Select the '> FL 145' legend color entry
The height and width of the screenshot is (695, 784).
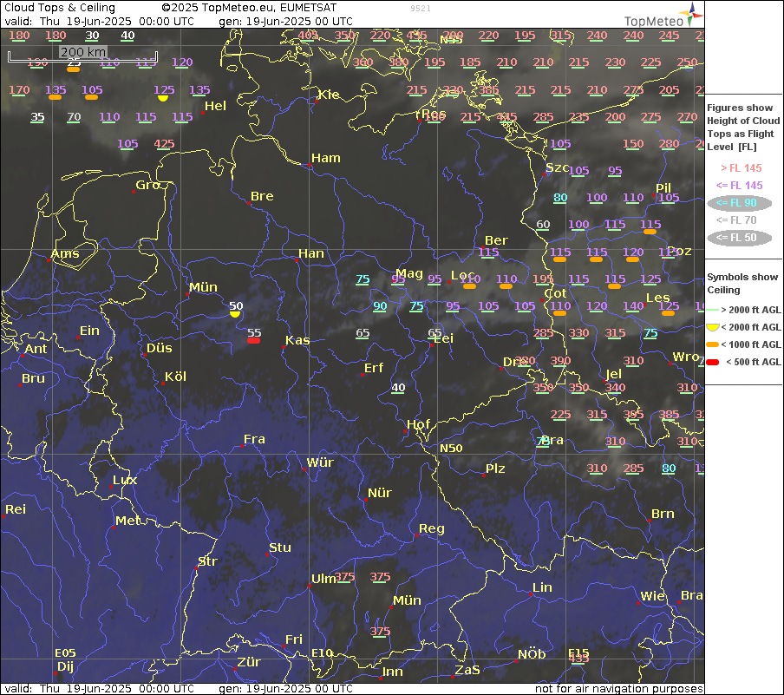[x=741, y=168]
